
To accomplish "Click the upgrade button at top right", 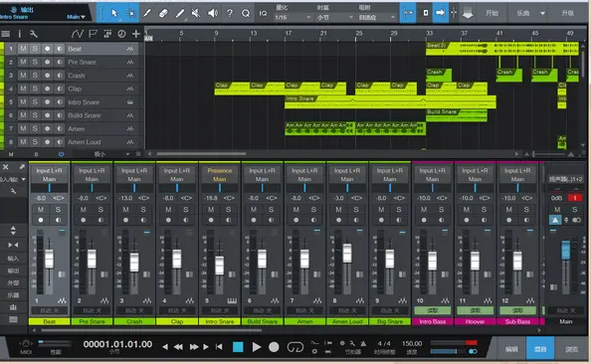I will (568, 13).
